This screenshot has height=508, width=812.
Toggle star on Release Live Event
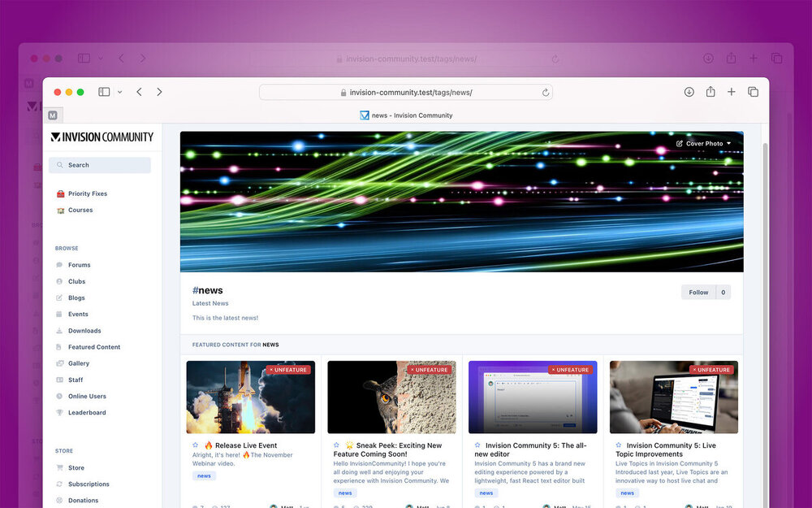click(196, 445)
